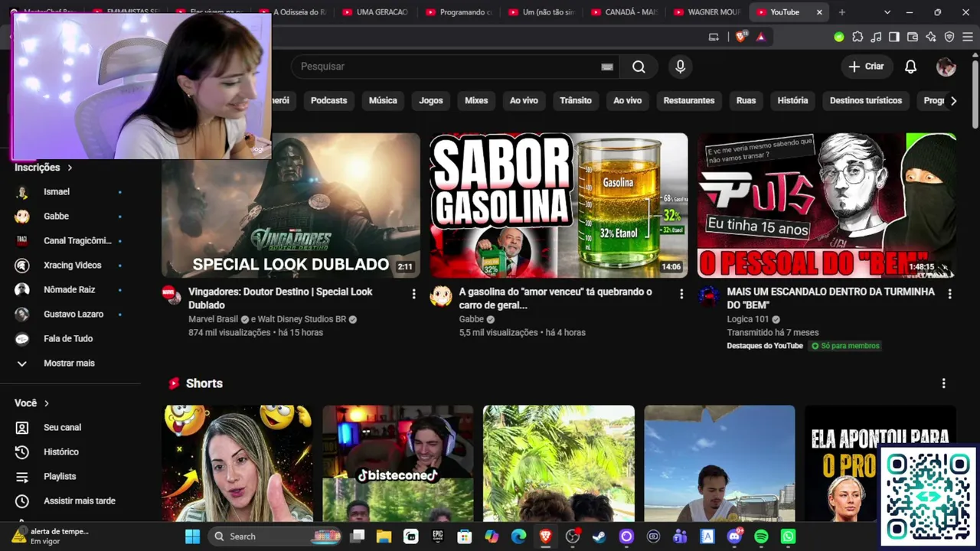Select the Mixes filter chip
The height and width of the screenshot is (551, 980).
point(476,100)
